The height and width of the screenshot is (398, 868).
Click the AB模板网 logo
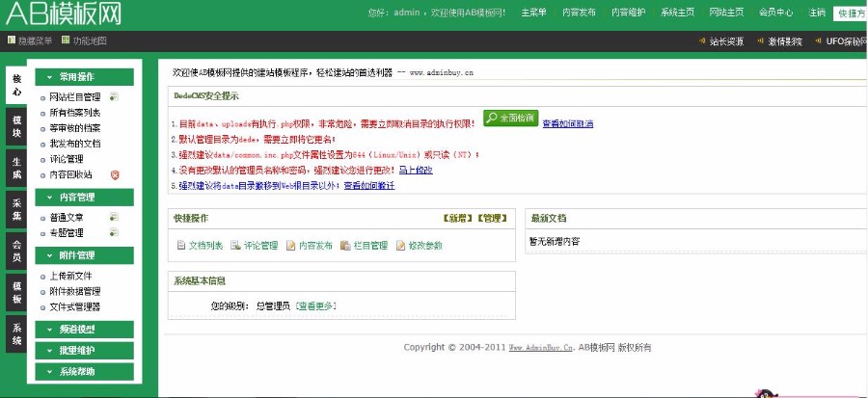point(63,13)
